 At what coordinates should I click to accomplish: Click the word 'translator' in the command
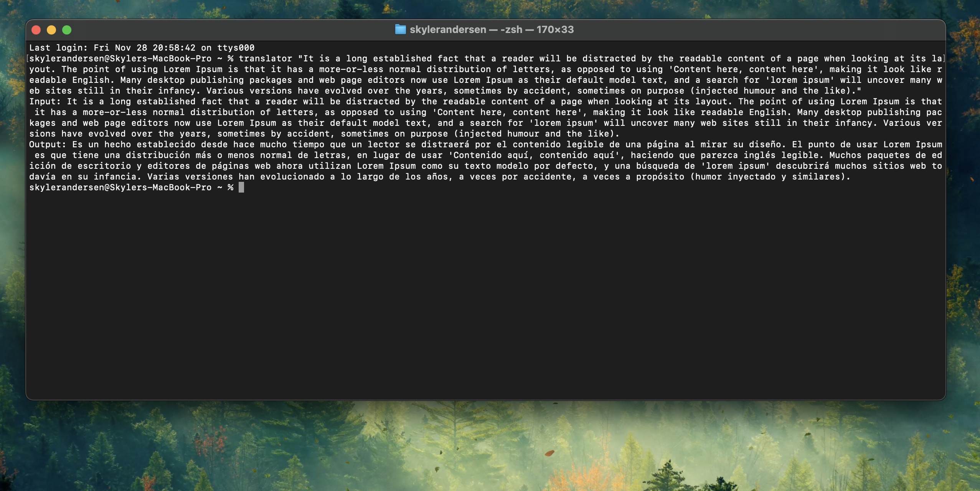265,58
